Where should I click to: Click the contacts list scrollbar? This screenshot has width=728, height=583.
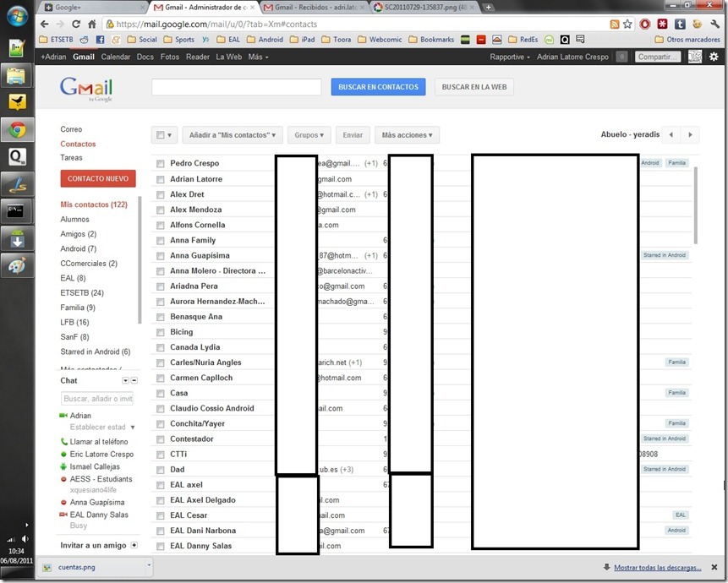click(x=696, y=205)
